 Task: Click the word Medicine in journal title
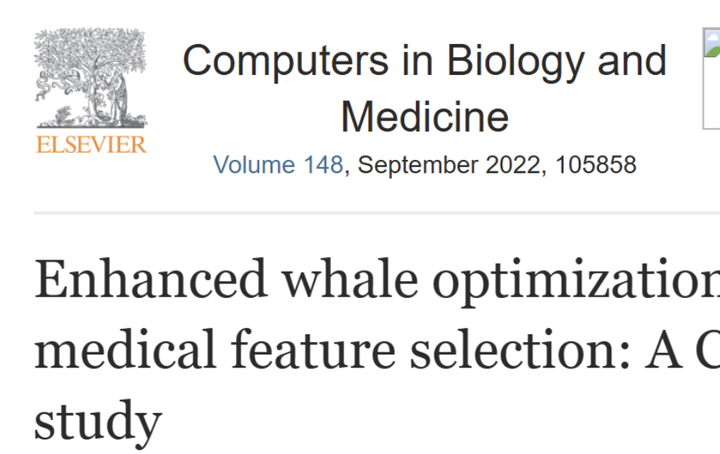[x=425, y=117]
